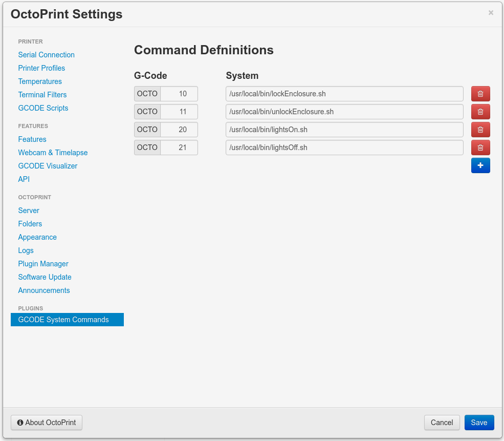Close the settings dialog with the X
The height and width of the screenshot is (441, 504).
[x=491, y=13]
